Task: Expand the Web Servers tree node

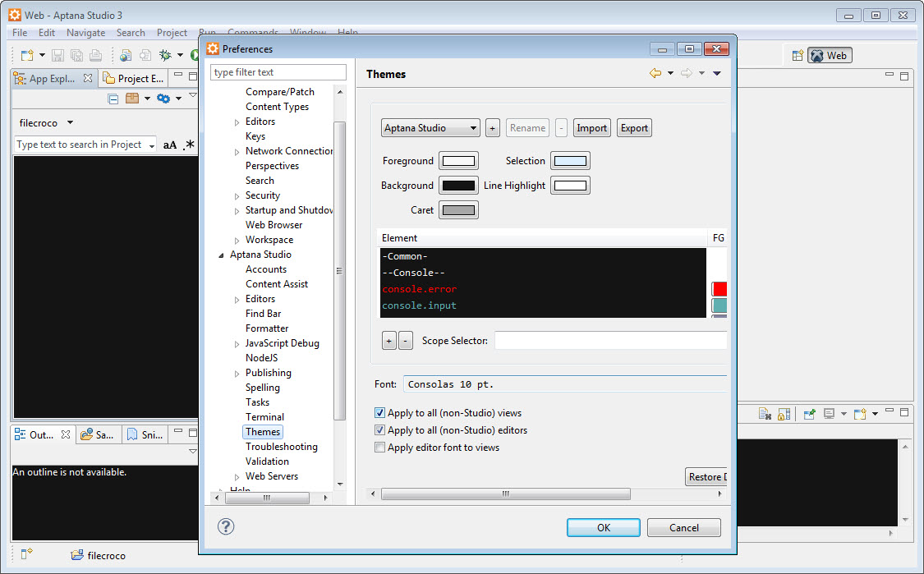Action: [237, 477]
